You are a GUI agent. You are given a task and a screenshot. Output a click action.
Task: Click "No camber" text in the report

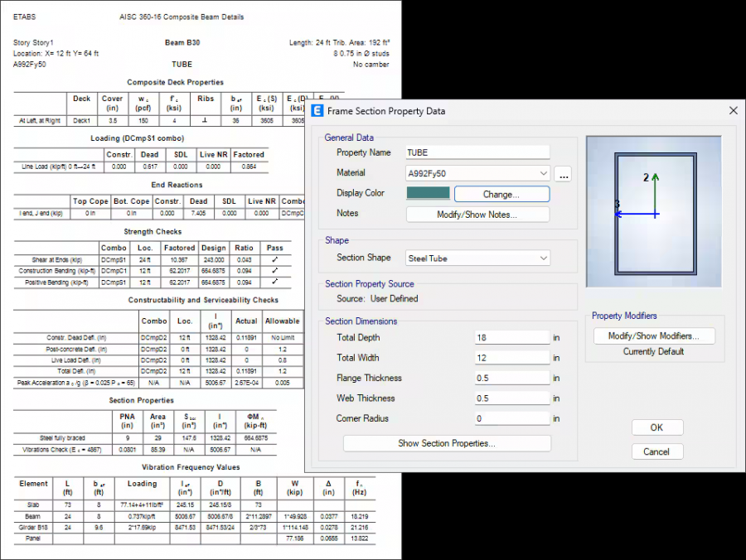[x=371, y=64]
